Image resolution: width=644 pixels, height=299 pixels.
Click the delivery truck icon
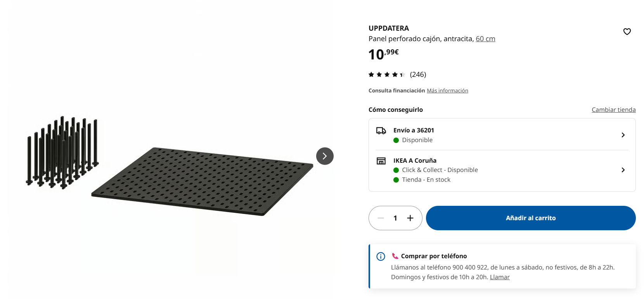(x=381, y=131)
